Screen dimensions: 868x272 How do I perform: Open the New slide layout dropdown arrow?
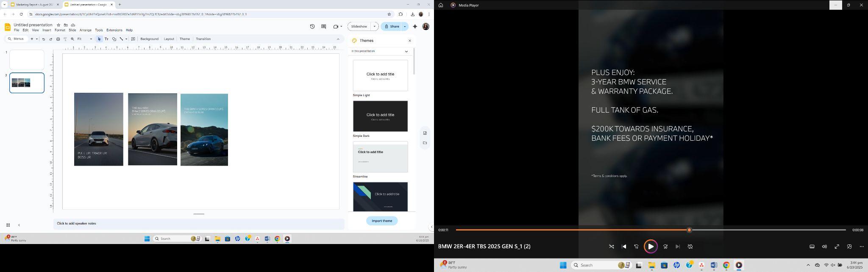tap(37, 39)
